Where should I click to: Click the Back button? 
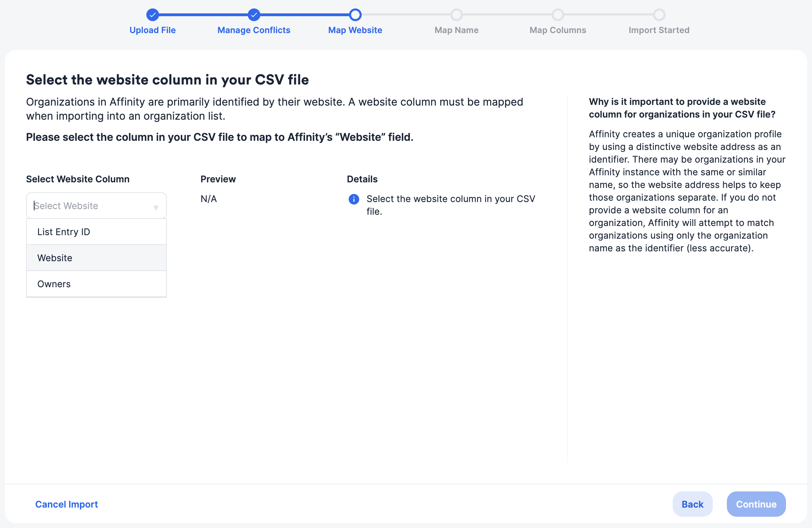click(692, 504)
